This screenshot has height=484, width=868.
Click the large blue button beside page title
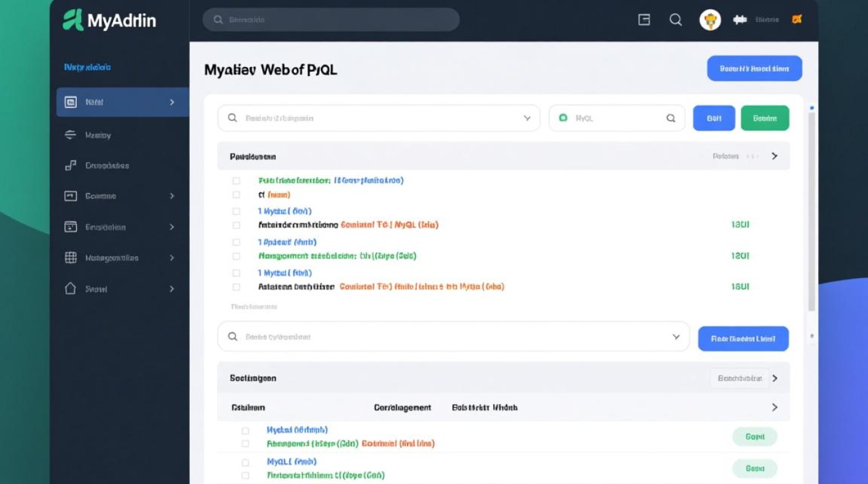pyautogui.click(x=754, y=68)
